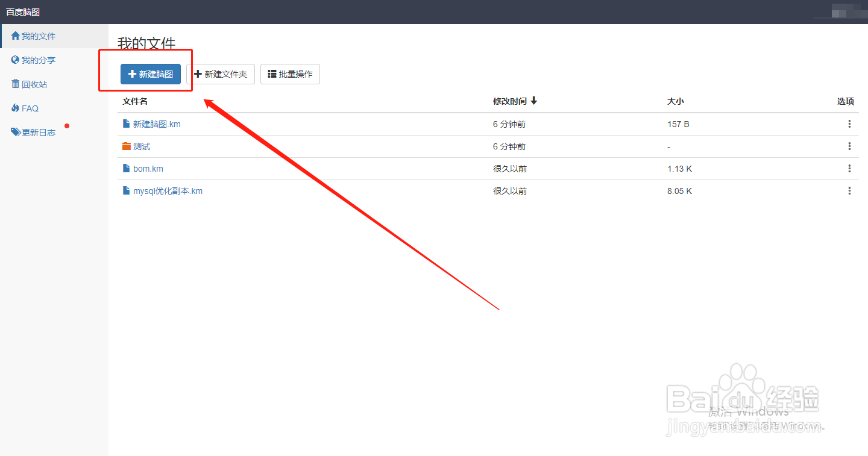Open options menu for bom.km row
868x456 pixels.
[849, 169]
